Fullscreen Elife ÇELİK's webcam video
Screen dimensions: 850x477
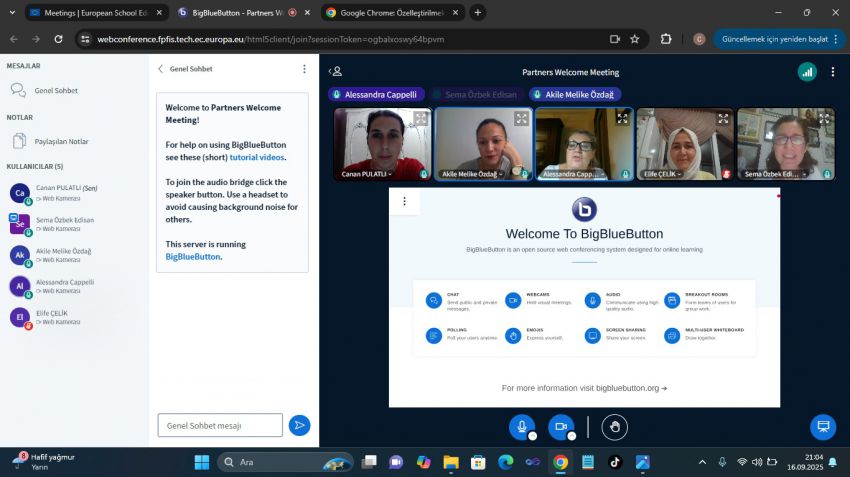click(x=723, y=118)
